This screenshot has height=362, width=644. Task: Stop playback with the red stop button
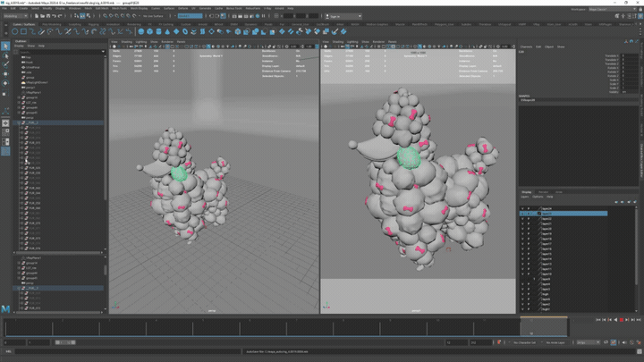[622, 320]
